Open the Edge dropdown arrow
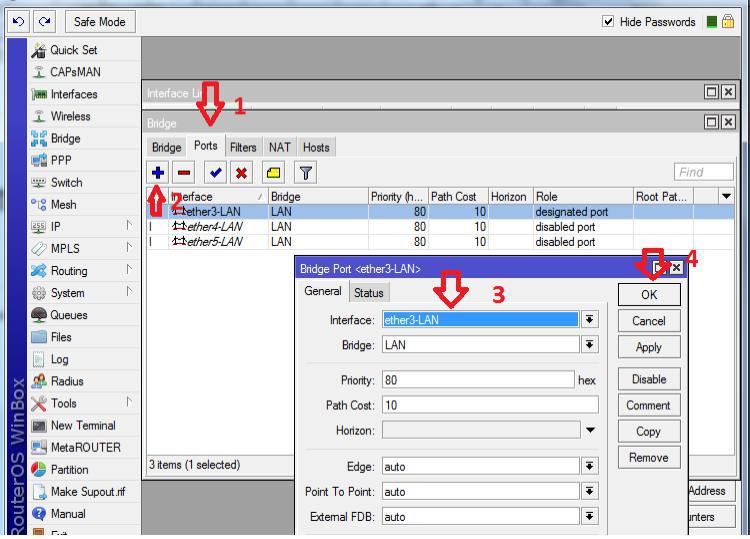This screenshot has width=750, height=539. [x=590, y=466]
